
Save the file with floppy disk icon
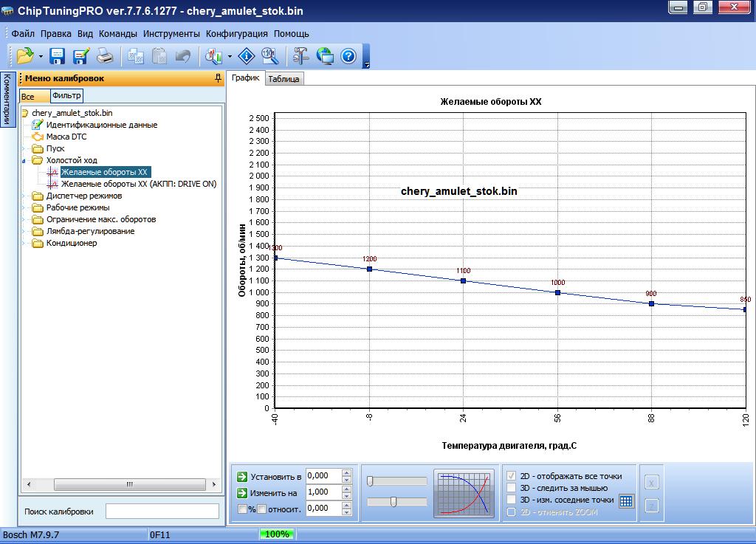[57, 56]
